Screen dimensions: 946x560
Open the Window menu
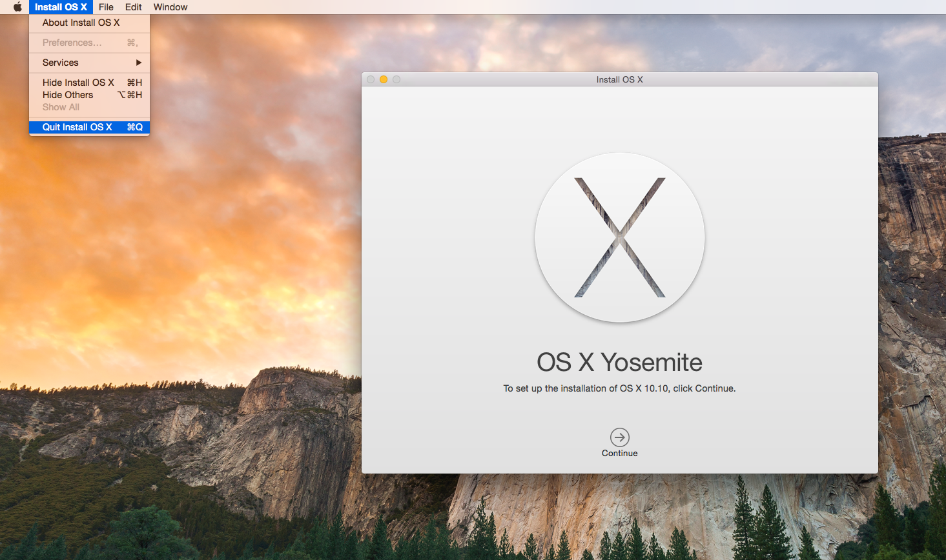click(x=170, y=7)
